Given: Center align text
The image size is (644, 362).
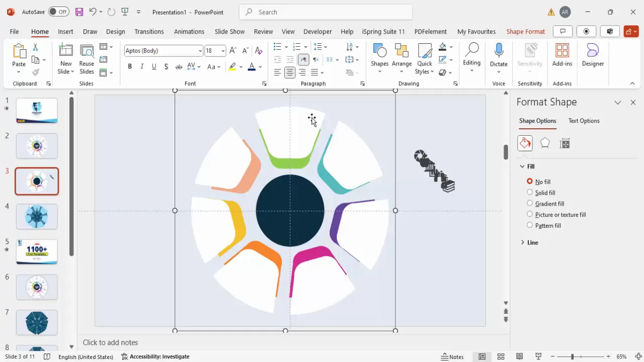Looking at the screenshot, I should [x=290, y=72].
